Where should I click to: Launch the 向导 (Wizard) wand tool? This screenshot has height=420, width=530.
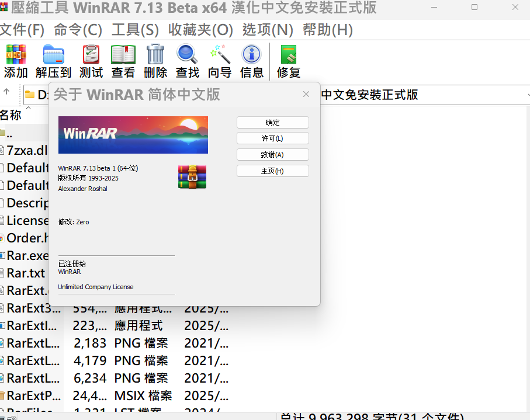pyautogui.click(x=220, y=61)
